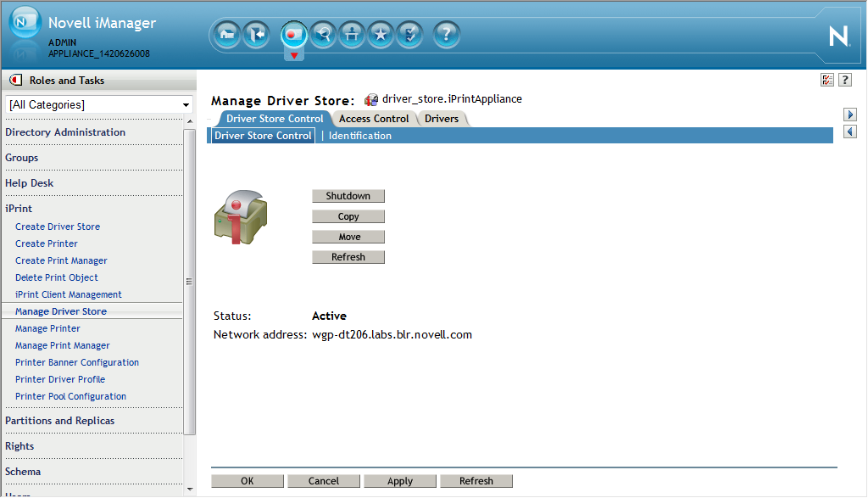Open the Help question mark toolbar icon
The image size is (868, 498).
(x=446, y=35)
